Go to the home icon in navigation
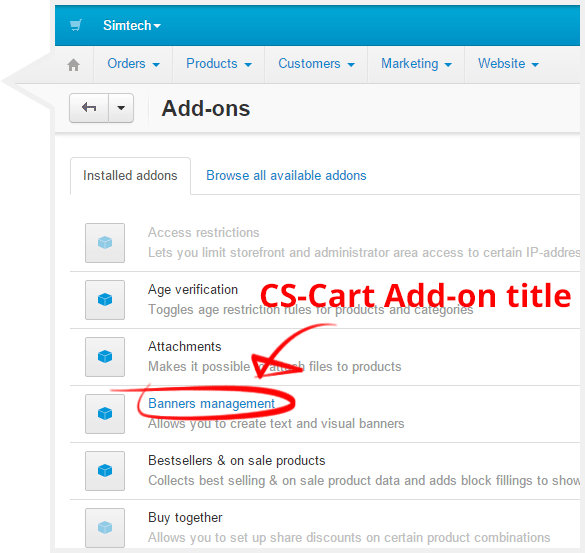 [73, 65]
